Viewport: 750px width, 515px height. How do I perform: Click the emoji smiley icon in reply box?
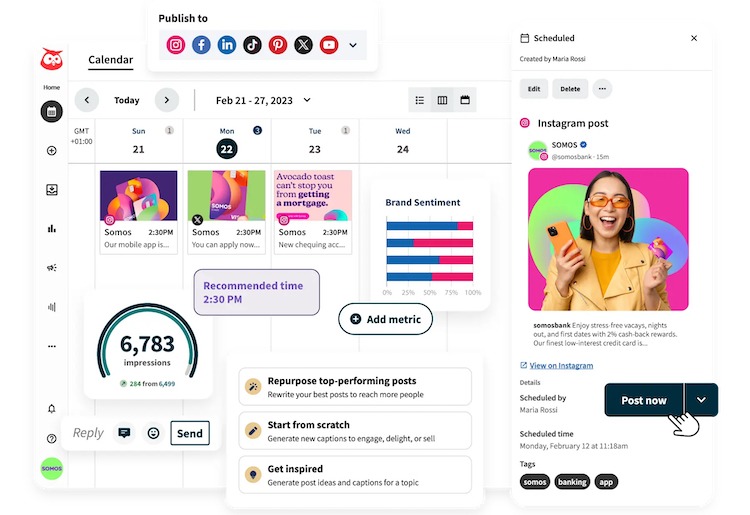[x=153, y=433]
